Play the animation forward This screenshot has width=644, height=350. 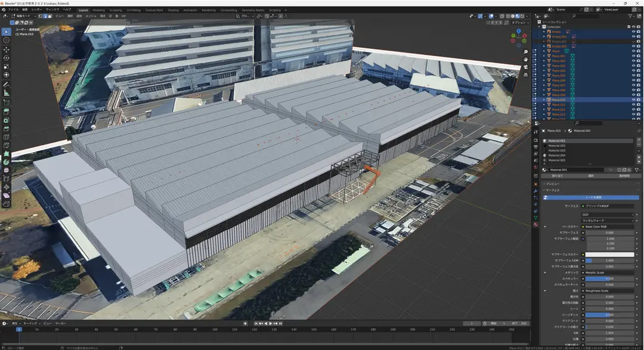(271, 323)
